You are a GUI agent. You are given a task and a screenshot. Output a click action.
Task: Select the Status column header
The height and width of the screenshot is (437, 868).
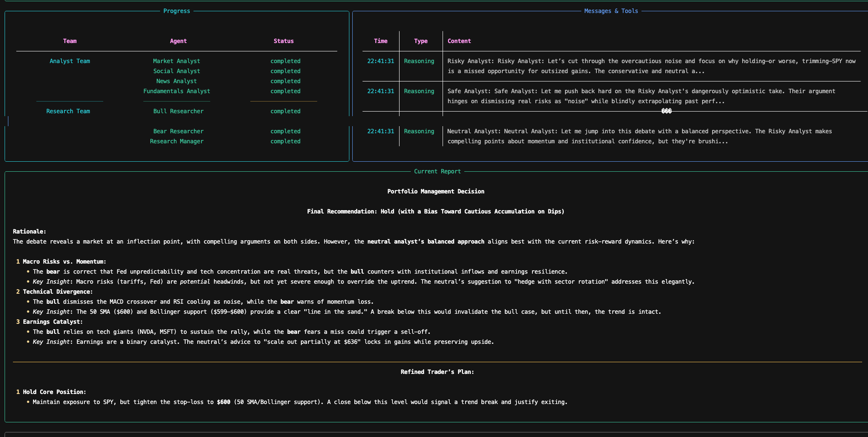[284, 41]
